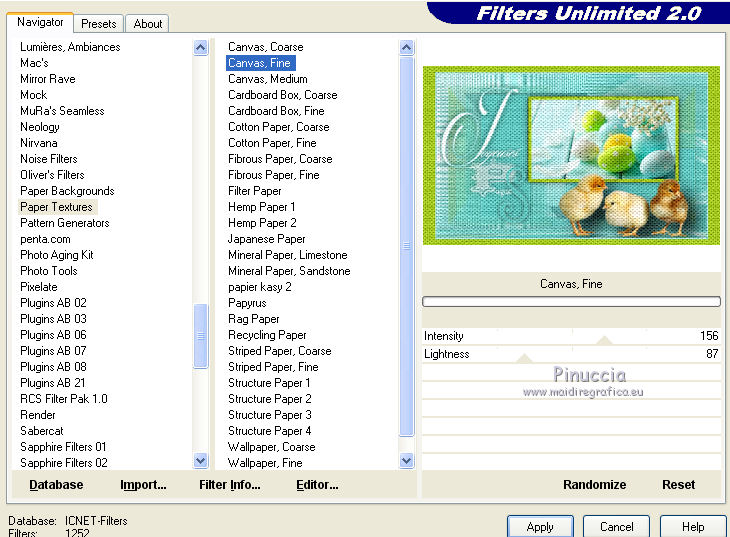Click the filter list scroll up arrow
Image resolution: width=730 pixels, height=537 pixels.
[x=406, y=48]
